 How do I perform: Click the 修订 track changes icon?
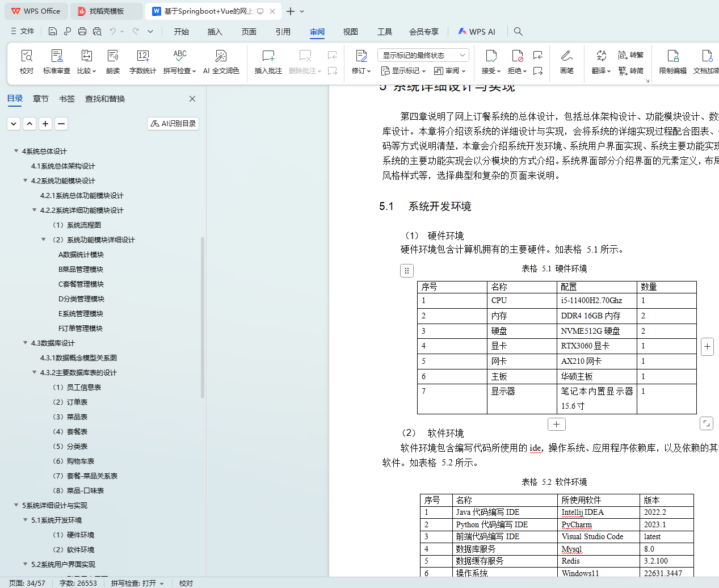(361, 56)
